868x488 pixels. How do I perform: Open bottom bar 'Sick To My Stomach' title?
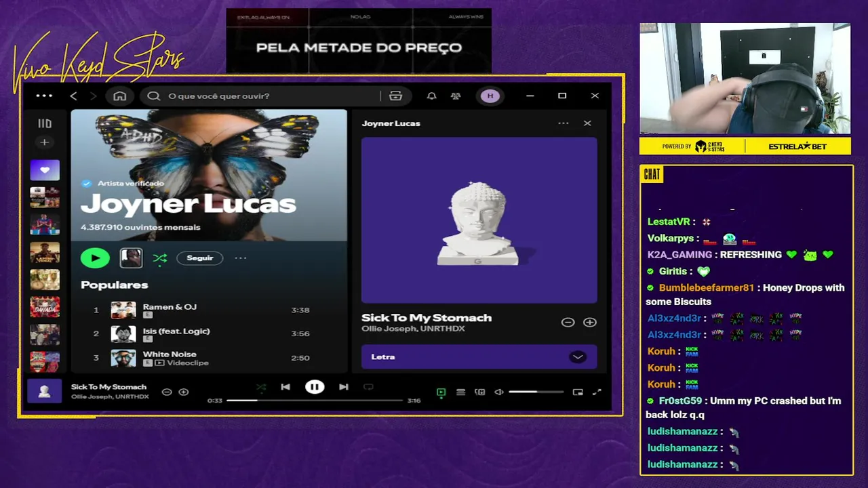[108, 387]
